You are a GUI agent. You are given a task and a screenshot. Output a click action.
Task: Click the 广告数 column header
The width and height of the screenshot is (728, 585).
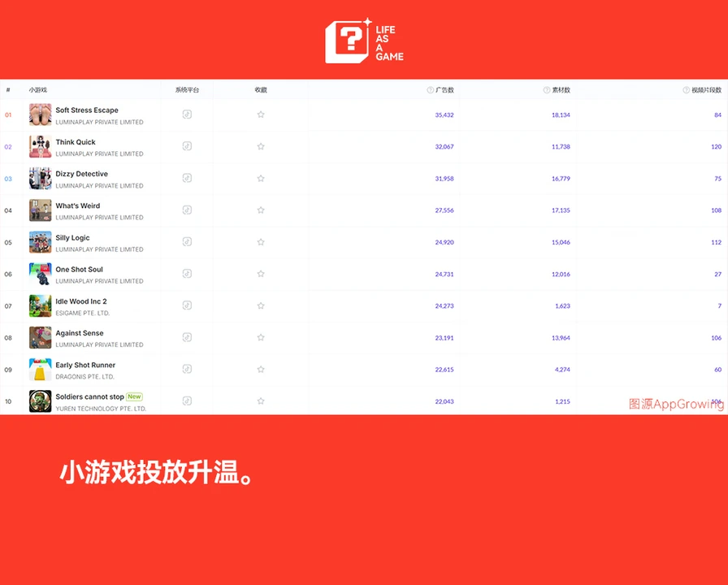[444, 90]
